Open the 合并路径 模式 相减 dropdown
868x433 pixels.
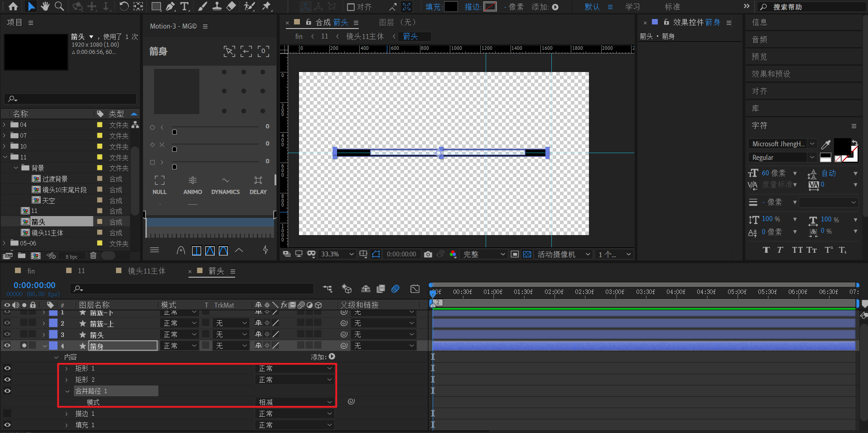coord(295,402)
